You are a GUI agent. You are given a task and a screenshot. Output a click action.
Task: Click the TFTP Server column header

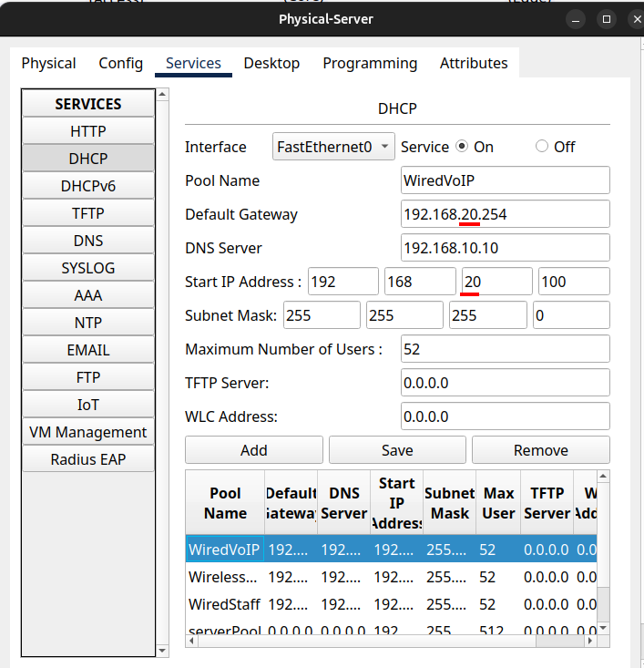pyautogui.click(x=547, y=503)
